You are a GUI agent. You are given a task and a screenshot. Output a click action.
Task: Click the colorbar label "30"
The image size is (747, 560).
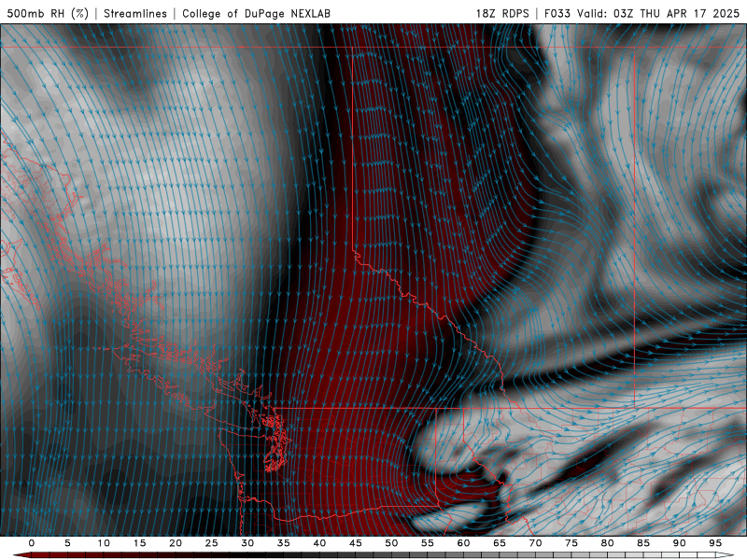[247, 543]
